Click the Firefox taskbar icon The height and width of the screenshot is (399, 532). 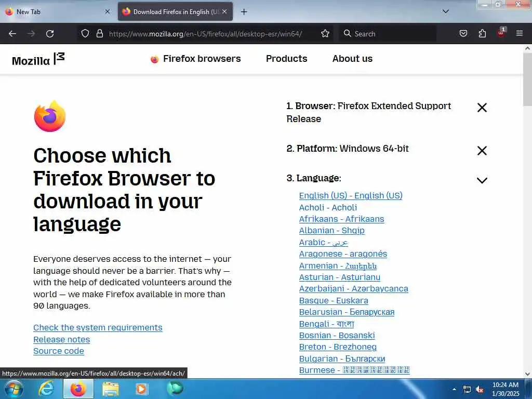coord(78,389)
